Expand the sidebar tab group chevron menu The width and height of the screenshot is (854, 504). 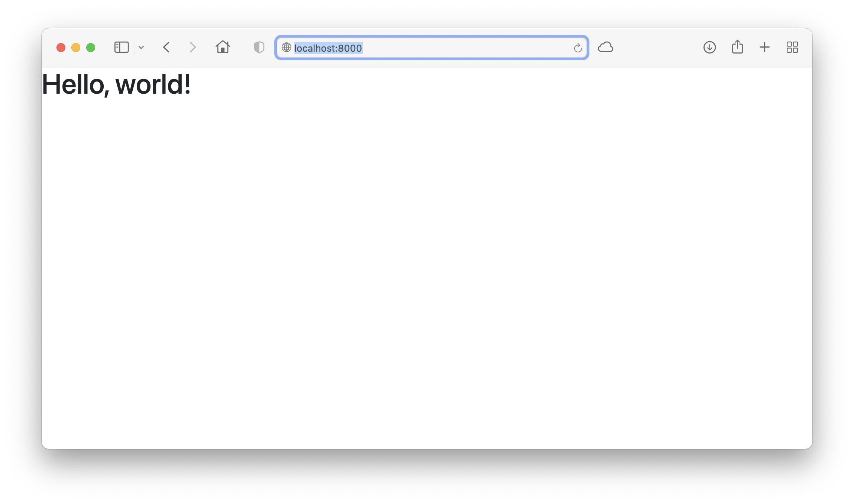coord(141,48)
